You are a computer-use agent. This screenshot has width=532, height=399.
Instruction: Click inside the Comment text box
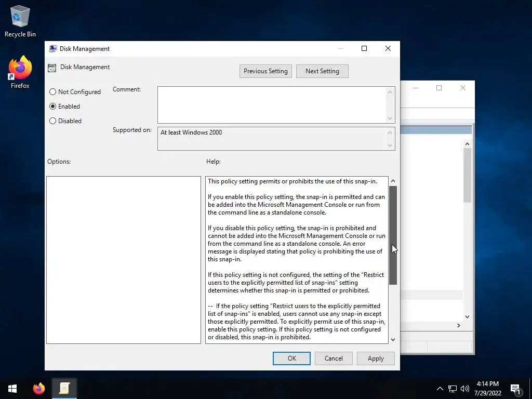271,104
